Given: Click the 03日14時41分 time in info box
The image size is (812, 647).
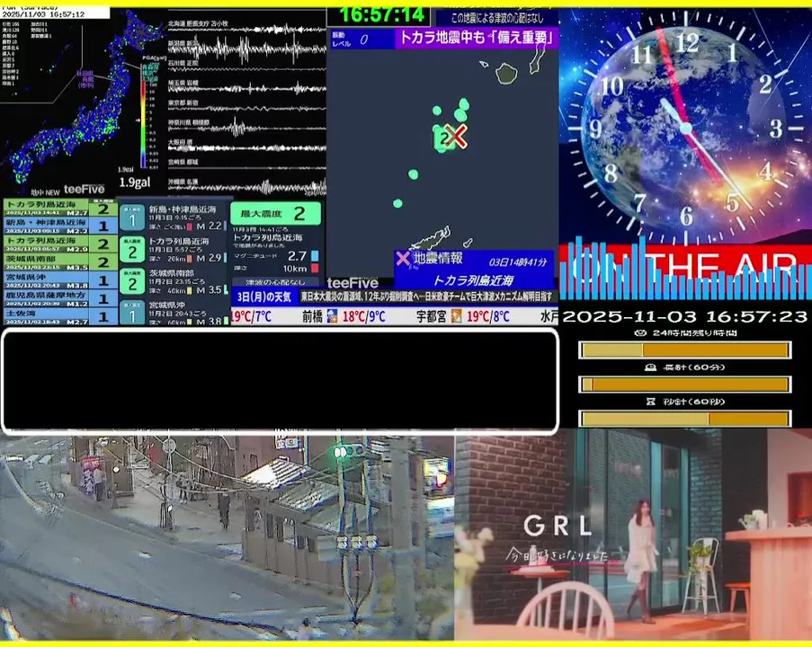Looking at the screenshot, I should click(518, 261).
